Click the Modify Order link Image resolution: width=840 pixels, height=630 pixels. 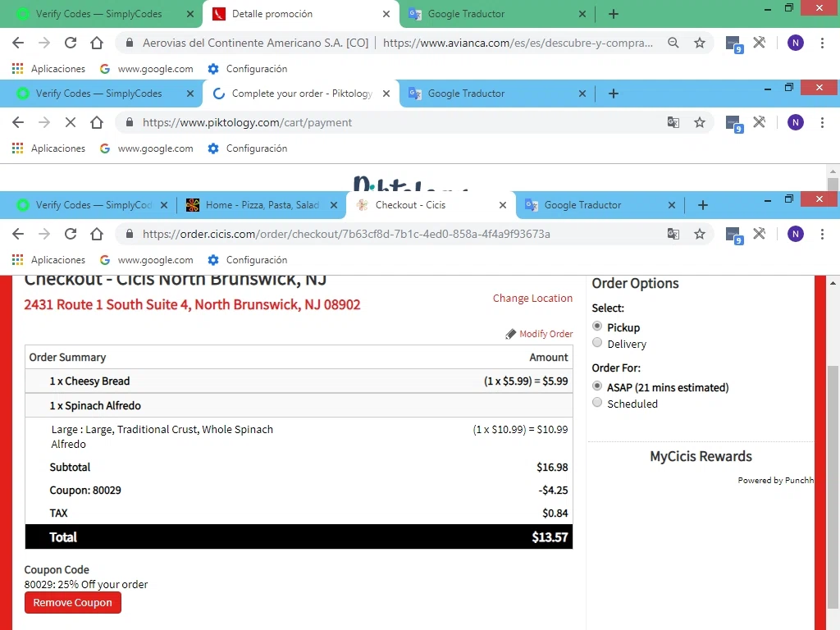pyautogui.click(x=539, y=334)
